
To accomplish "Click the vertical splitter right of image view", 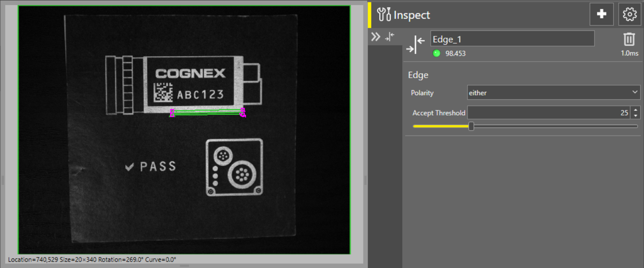I will pos(365,180).
